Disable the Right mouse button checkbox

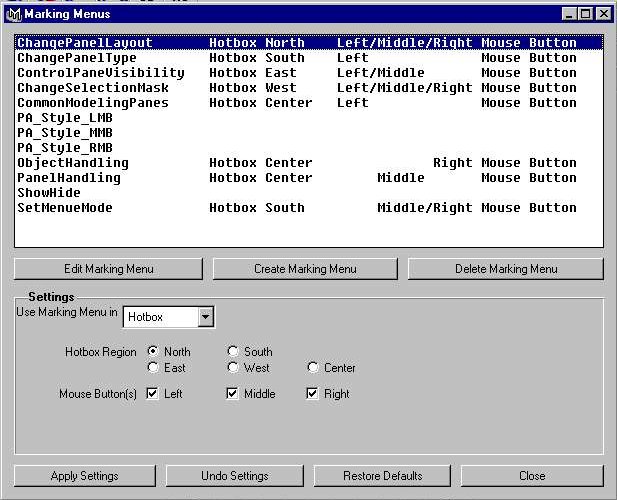point(312,393)
